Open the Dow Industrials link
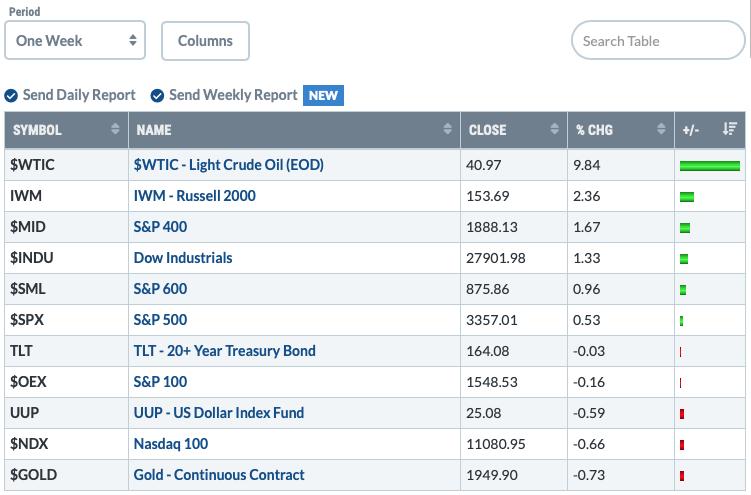 (x=183, y=258)
